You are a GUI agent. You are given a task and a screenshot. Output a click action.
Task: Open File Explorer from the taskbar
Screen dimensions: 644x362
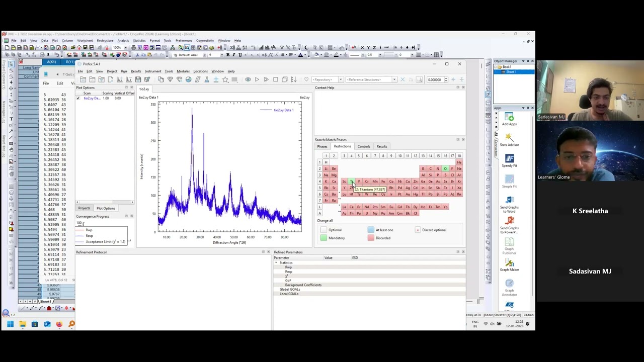[x=23, y=324]
